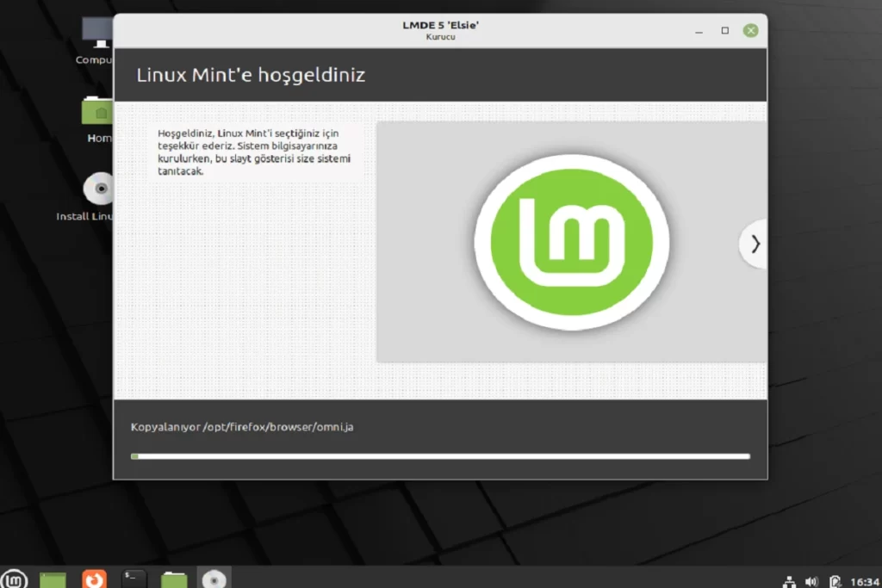Maximize the Kurucu installer window

pyautogui.click(x=725, y=30)
